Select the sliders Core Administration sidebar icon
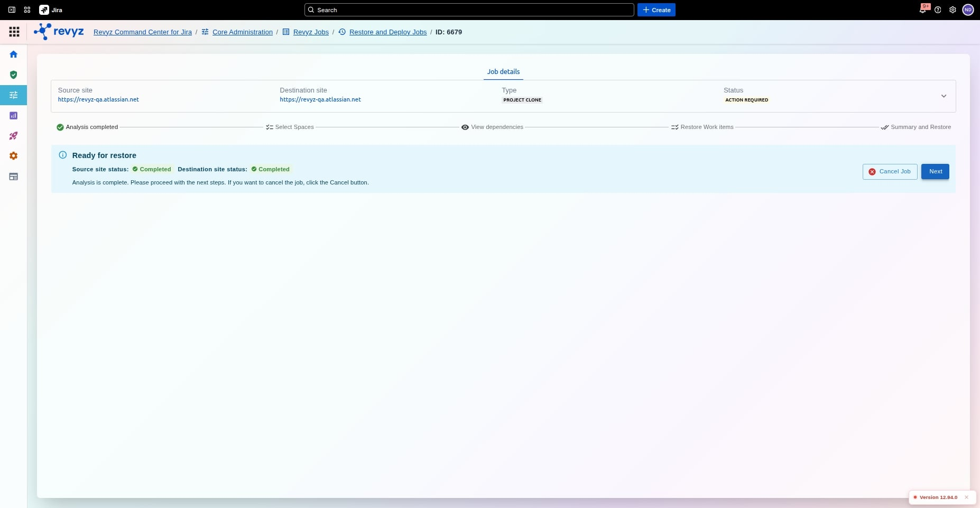This screenshot has height=508, width=980. (14, 95)
